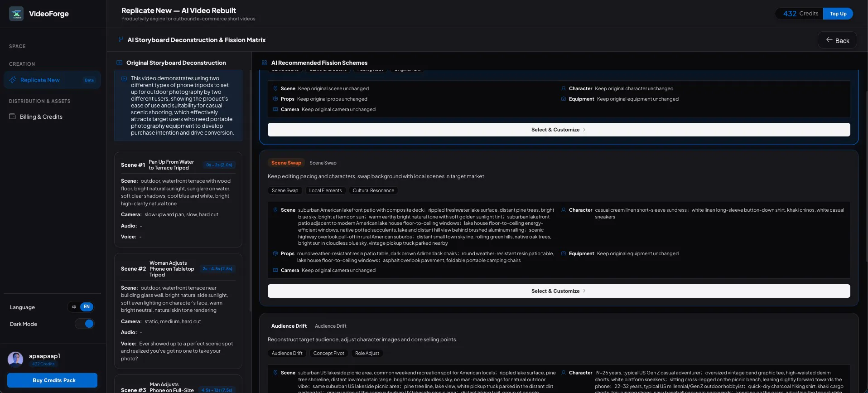Click the Local Elements tag
The image size is (868, 393).
(325, 190)
